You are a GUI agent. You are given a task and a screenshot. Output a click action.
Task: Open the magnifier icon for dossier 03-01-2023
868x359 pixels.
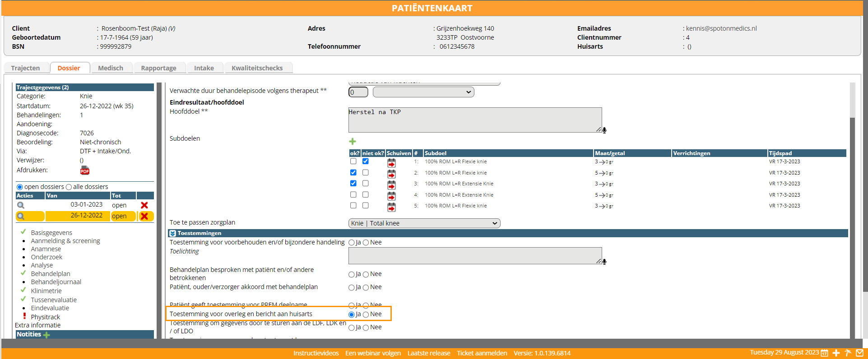[x=21, y=205]
